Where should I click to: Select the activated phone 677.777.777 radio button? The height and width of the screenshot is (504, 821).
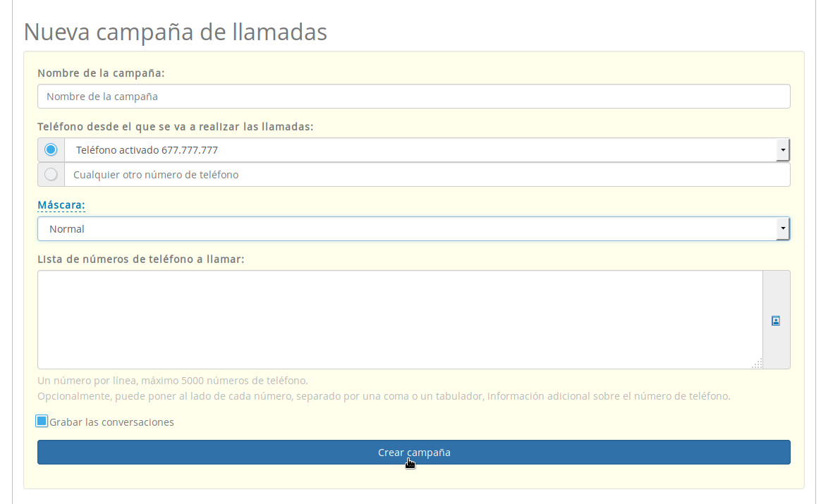50,149
